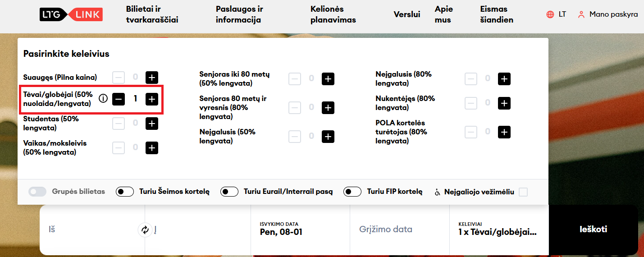Swap origin and destination stations icon
Viewport: 644px width, 257px height.
point(145,230)
